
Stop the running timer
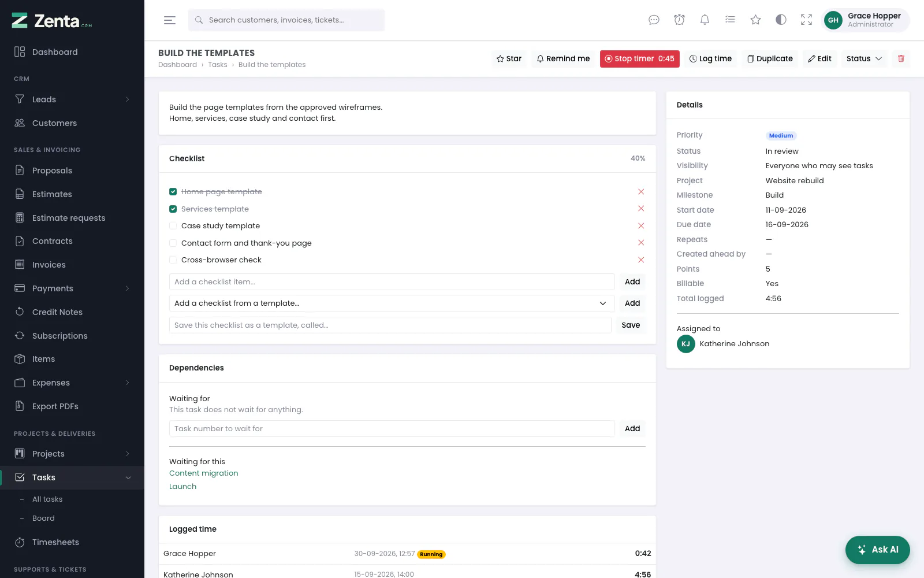pos(639,58)
